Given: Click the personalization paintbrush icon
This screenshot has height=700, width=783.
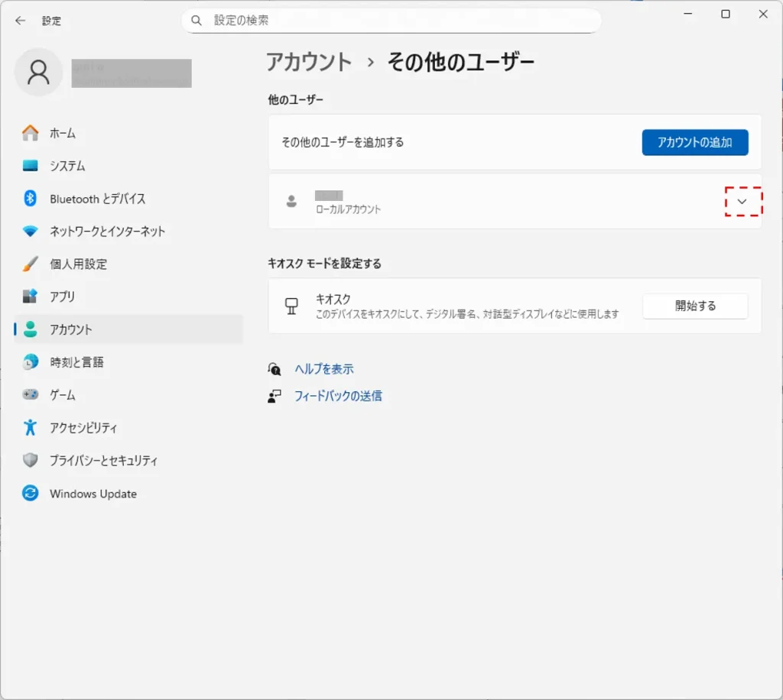Looking at the screenshot, I should [31, 264].
